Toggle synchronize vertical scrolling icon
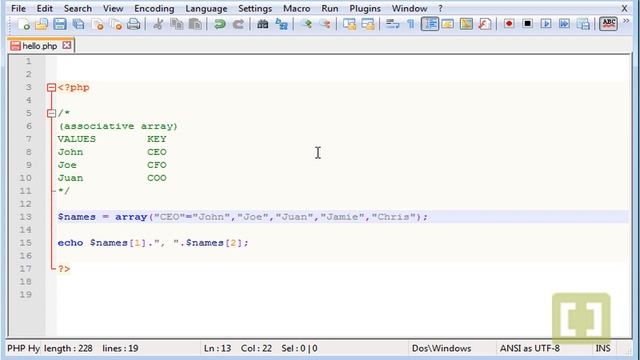This screenshot has width=640, height=360. (x=349, y=24)
